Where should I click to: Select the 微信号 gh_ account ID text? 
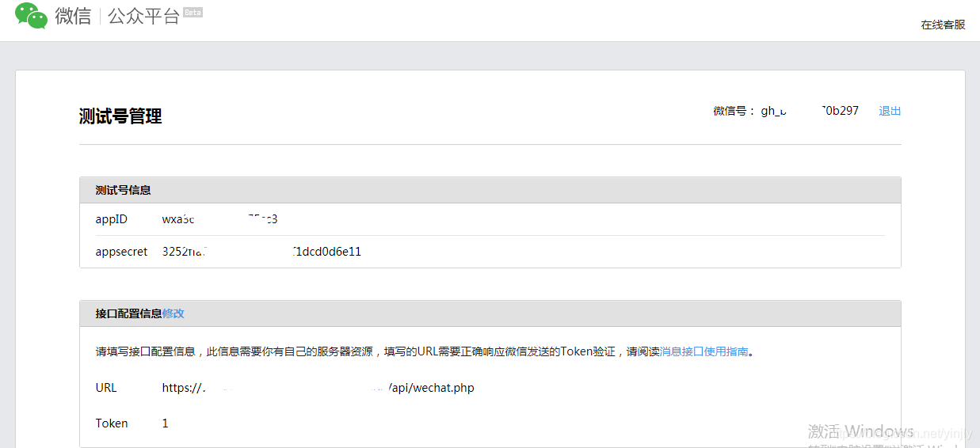point(810,111)
